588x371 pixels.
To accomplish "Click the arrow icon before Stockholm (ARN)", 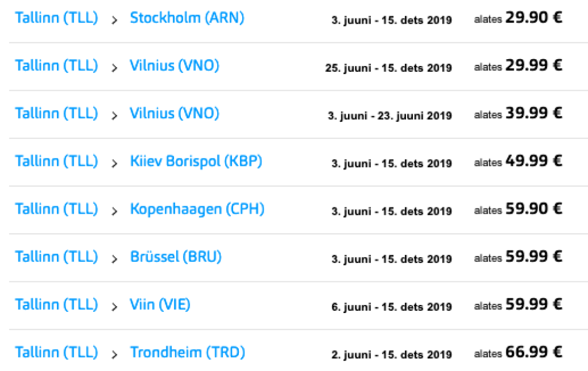I will click(x=115, y=20).
